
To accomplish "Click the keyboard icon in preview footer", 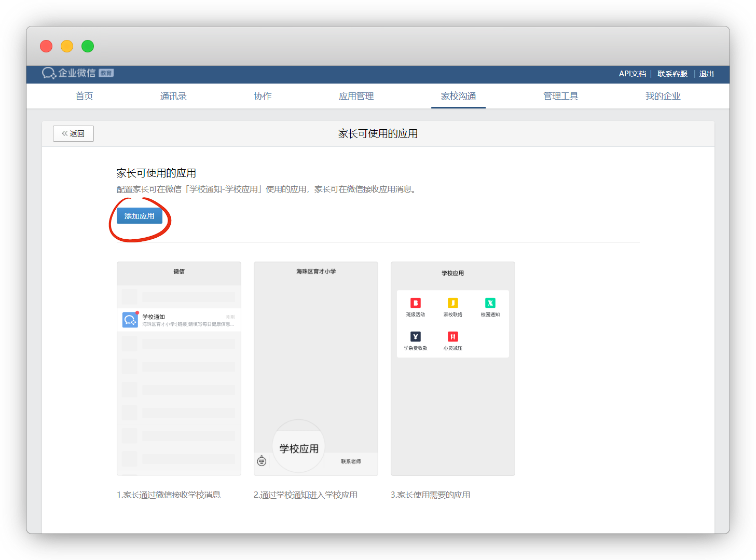I will 262,461.
